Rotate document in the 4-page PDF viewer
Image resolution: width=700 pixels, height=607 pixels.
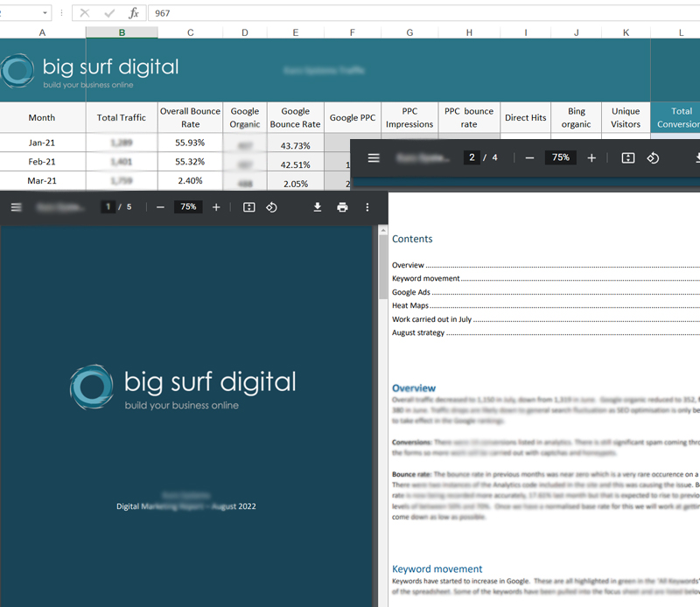pos(653,158)
